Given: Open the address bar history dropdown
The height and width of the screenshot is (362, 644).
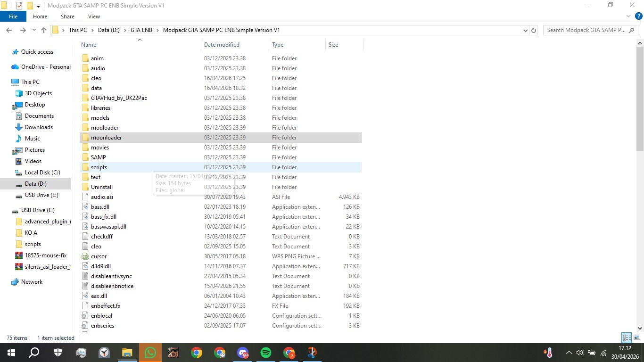Looking at the screenshot, I should [x=526, y=30].
